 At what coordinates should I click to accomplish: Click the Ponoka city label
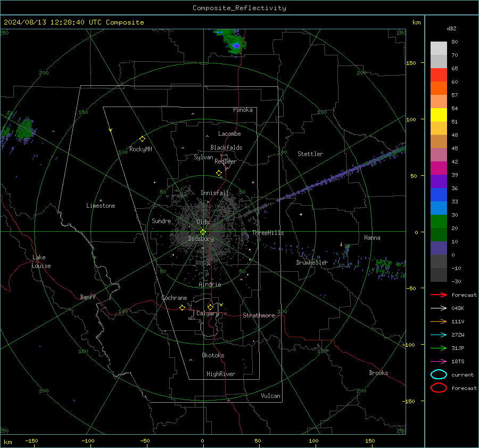pos(243,110)
